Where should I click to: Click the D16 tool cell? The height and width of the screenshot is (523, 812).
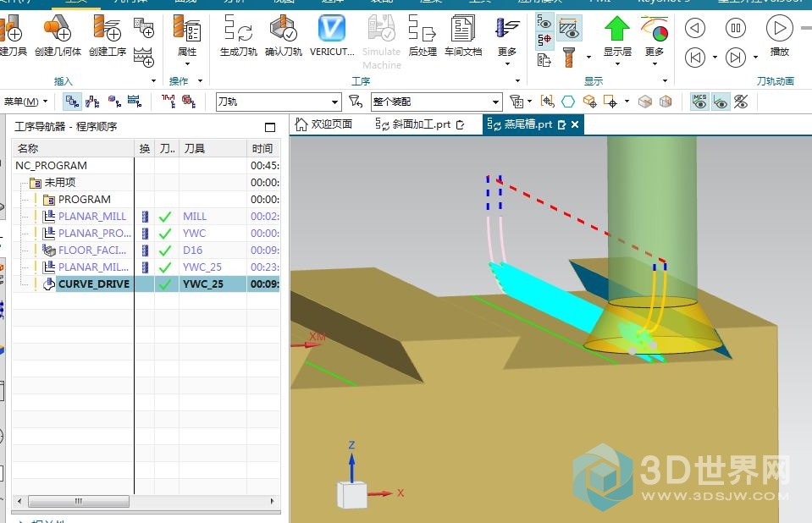[213, 250]
